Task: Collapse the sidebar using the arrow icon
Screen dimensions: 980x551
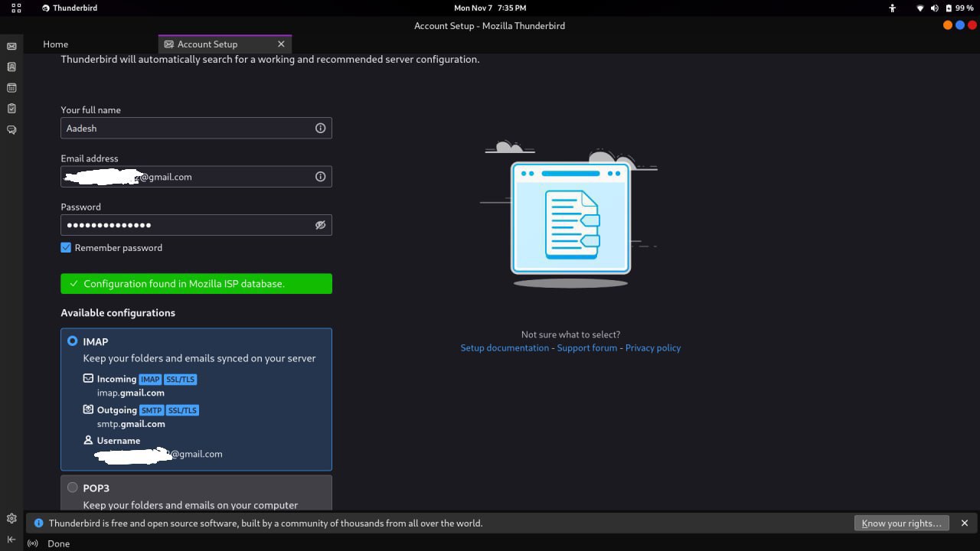Action: pyautogui.click(x=11, y=539)
